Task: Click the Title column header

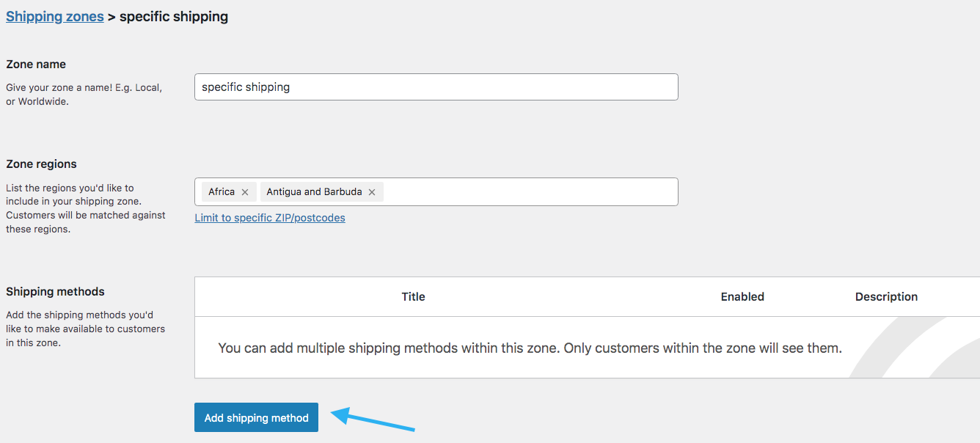Action: click(413, 297)
